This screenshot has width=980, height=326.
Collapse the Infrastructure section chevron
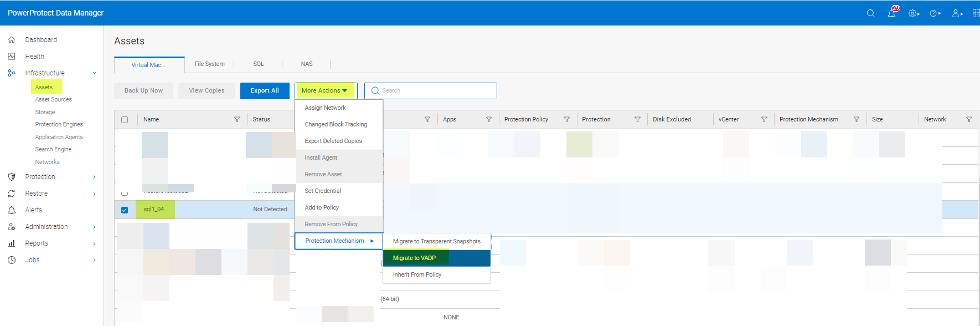(x=94, y=73)
